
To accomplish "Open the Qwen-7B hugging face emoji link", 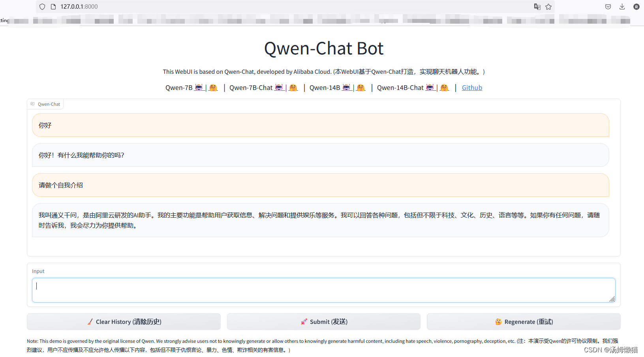I will click(x=213, y=88).
